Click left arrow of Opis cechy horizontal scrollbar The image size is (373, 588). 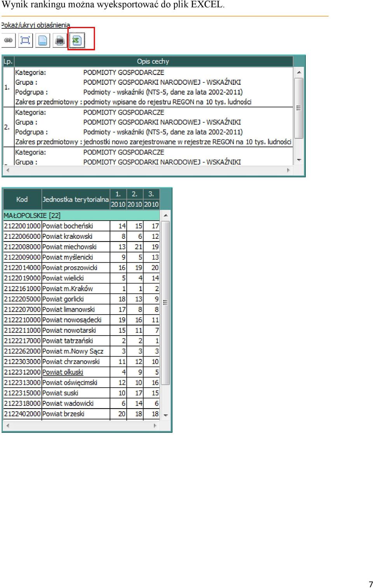point(7,170)
